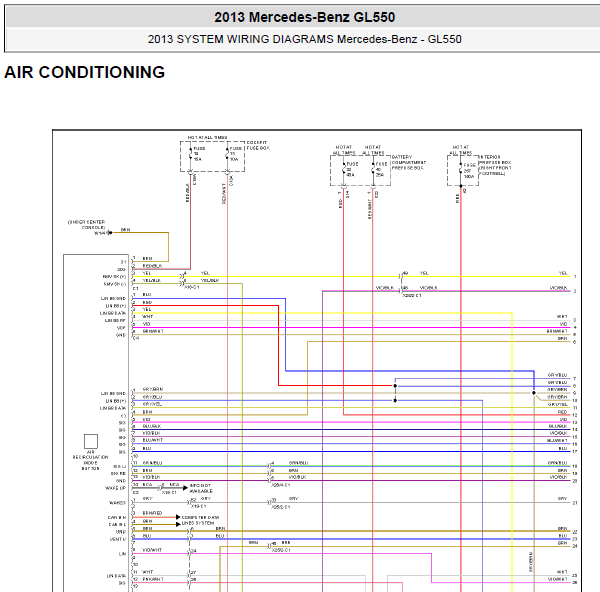
Task: Click the "INFO NOT AVAILABLE" note
Action: point(201,488)
